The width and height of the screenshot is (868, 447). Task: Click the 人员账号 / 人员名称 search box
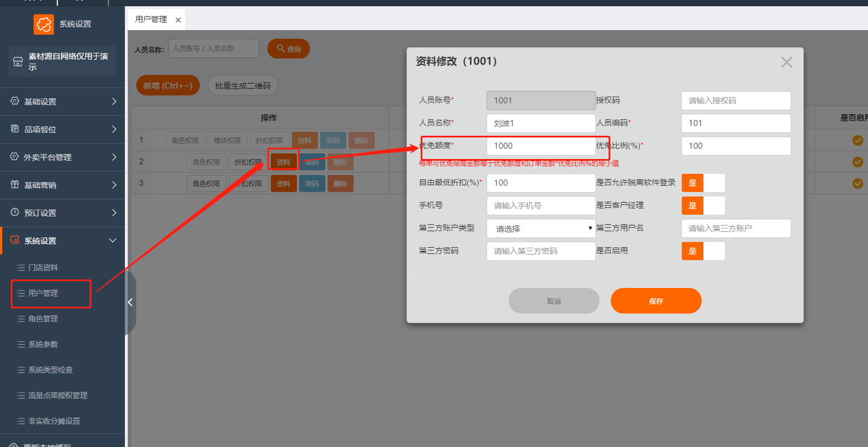tap(214, 49)
